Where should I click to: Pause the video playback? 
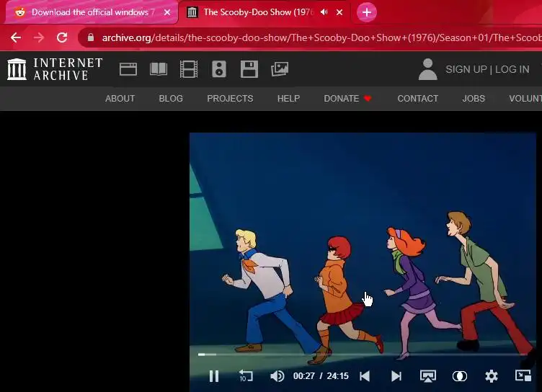coord(214,376)
